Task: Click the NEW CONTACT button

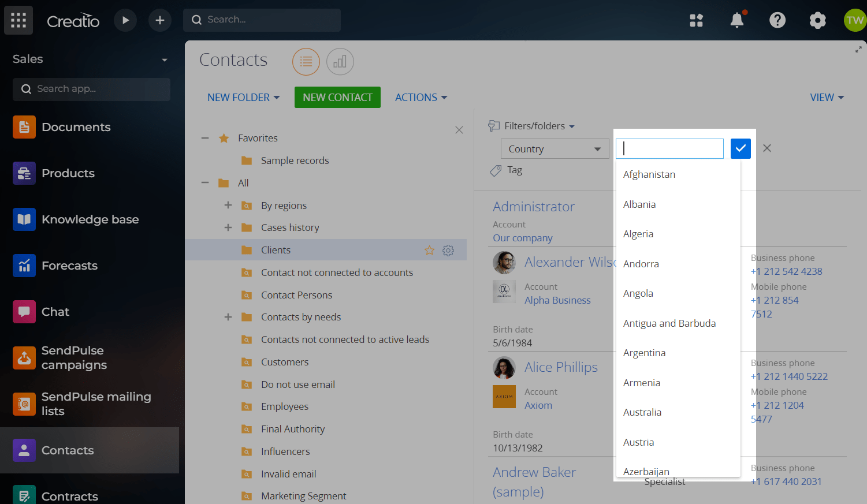Action: click(337, 98)
